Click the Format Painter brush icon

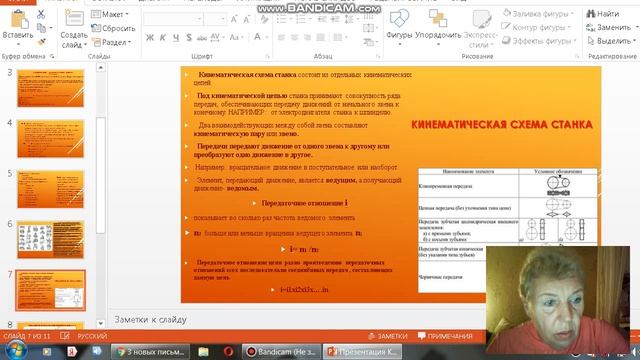41,42
